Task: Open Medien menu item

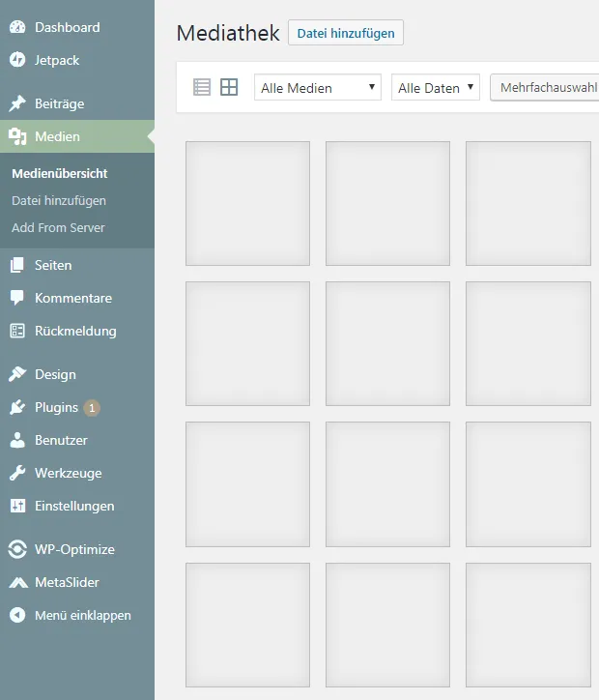Action: pos(77,136)
